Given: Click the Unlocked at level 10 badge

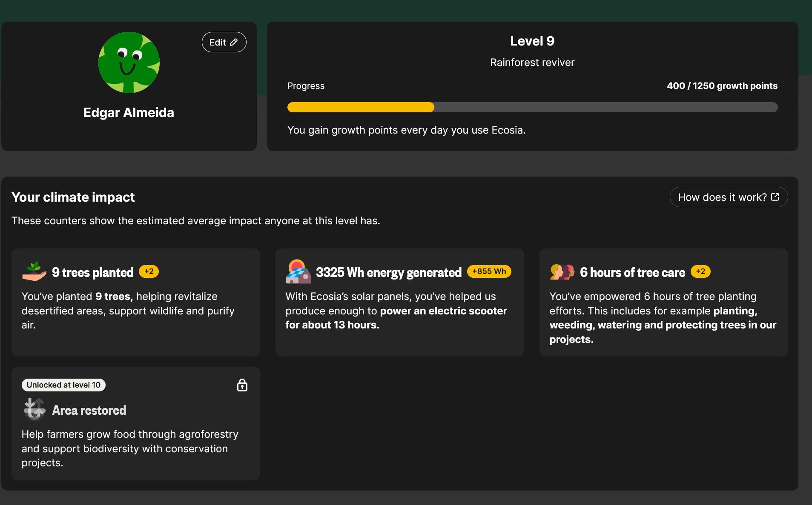Looking at the screenshot, I should coord(63,385).
